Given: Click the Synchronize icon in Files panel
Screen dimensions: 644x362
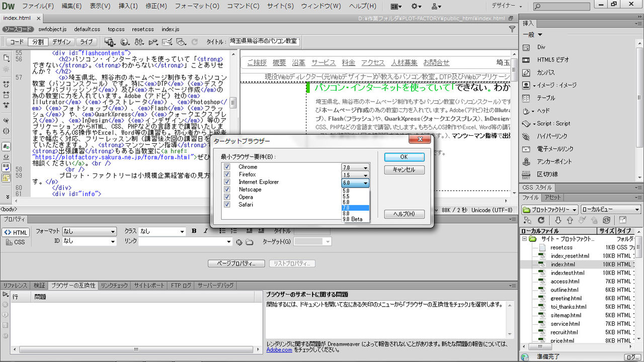Looking at the screenshot, I should coord(607,220).
